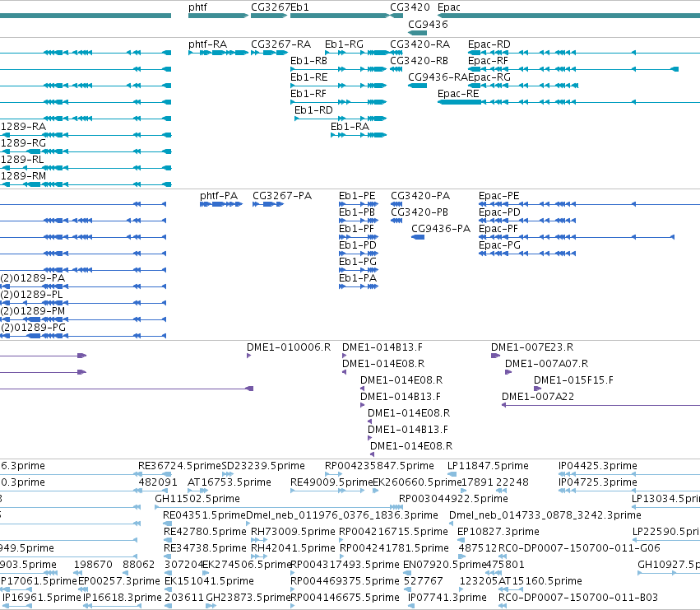Click Dmel_neb_011976_0376_1836.3prime label

(342, 515)
